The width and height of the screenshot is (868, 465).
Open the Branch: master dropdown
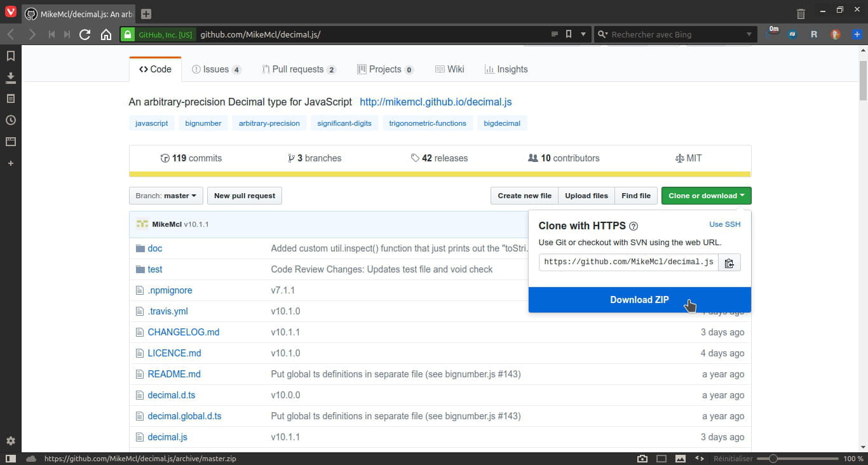pyautogui.click(x=166, y=196)
